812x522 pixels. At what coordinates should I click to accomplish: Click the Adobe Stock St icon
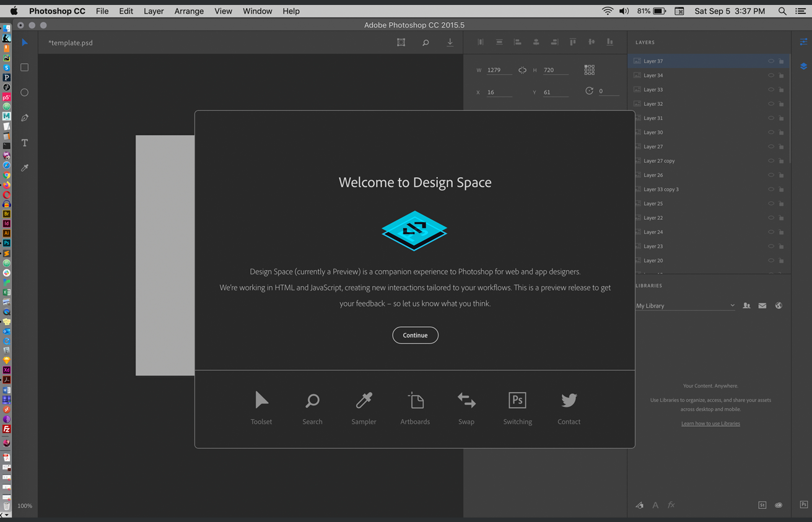[x=762, y=505]
